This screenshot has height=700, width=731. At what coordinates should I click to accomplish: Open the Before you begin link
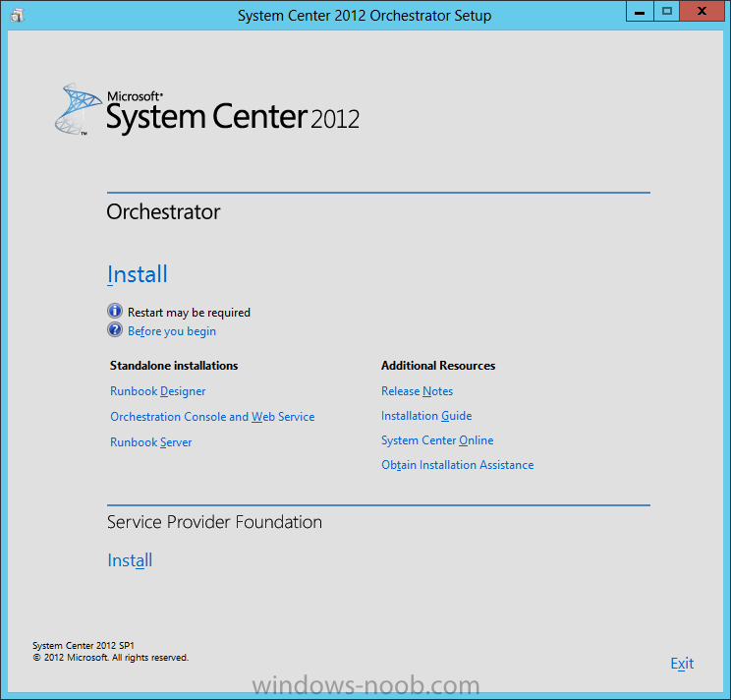click(x=172, y=331)
